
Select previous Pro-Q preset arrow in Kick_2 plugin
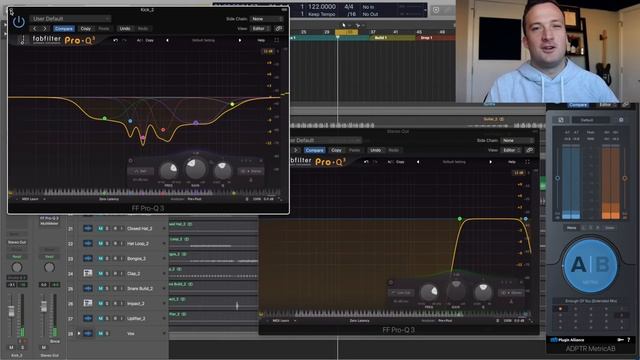[x=167, y=40]
